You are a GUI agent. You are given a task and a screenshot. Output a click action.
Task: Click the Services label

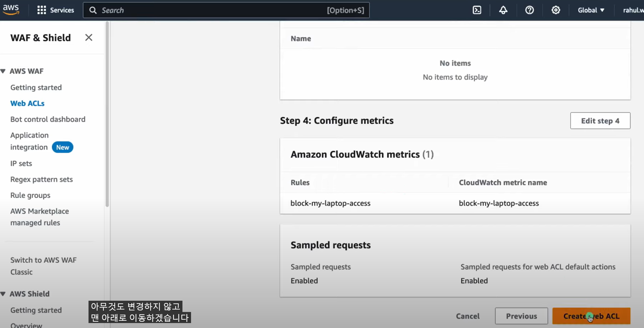[x=62, y=10]
